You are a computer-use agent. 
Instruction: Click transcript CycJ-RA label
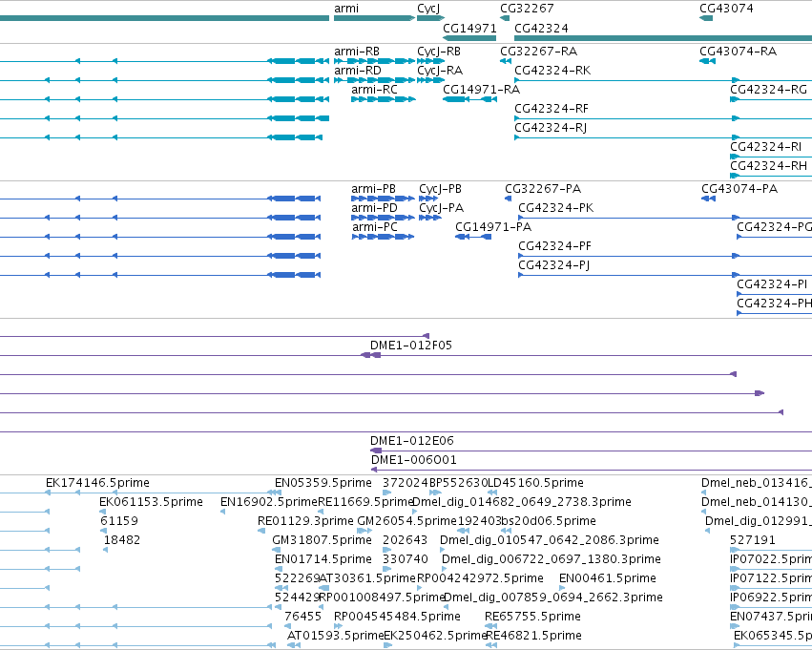(440, 71)
